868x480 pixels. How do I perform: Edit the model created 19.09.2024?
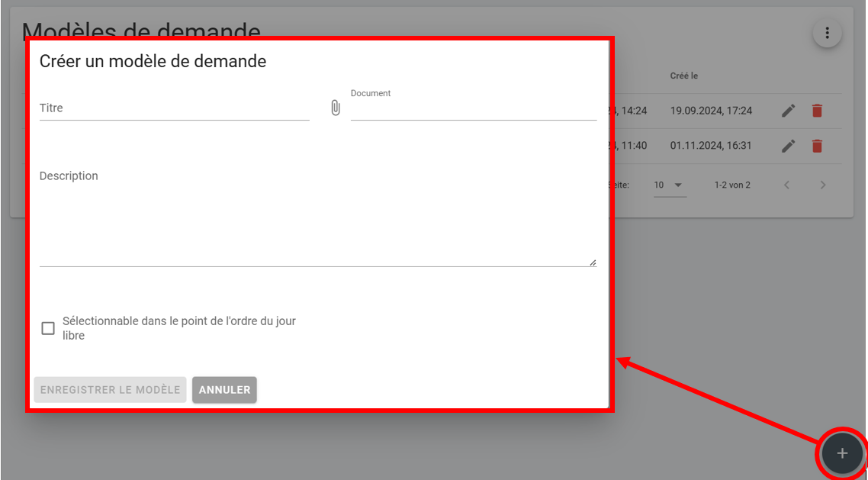(x=788, y=111)
